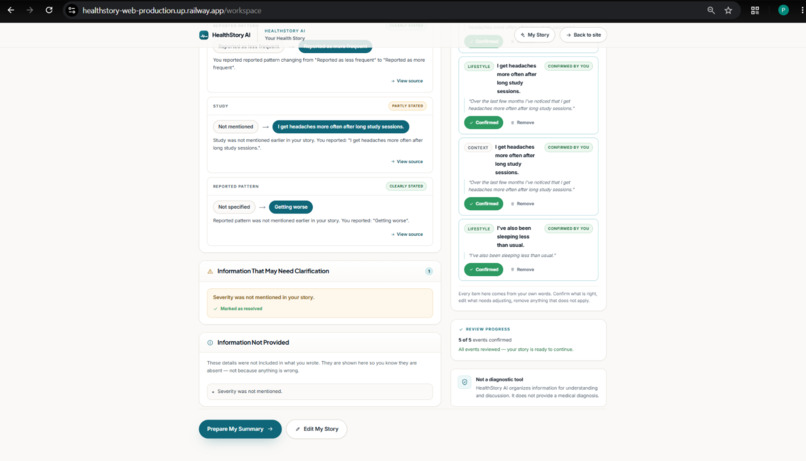The image size is (806, 461).
Task: Click the Back to site button
Action: [x=583, y=35]
